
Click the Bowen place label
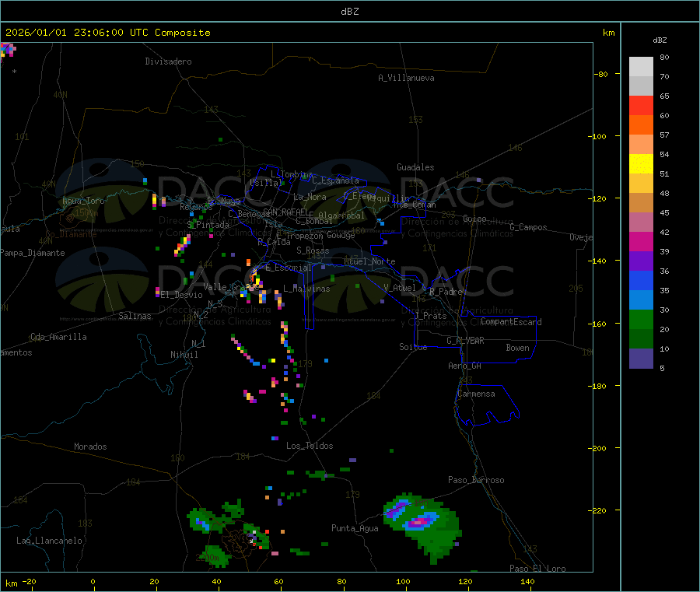pos(518,348)
